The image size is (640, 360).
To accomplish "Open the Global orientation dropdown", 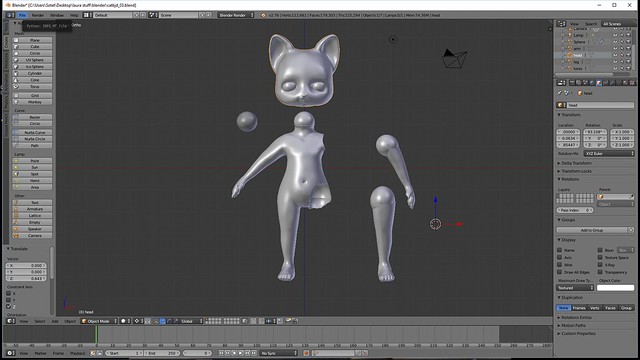I will click(x=192, y=321).
